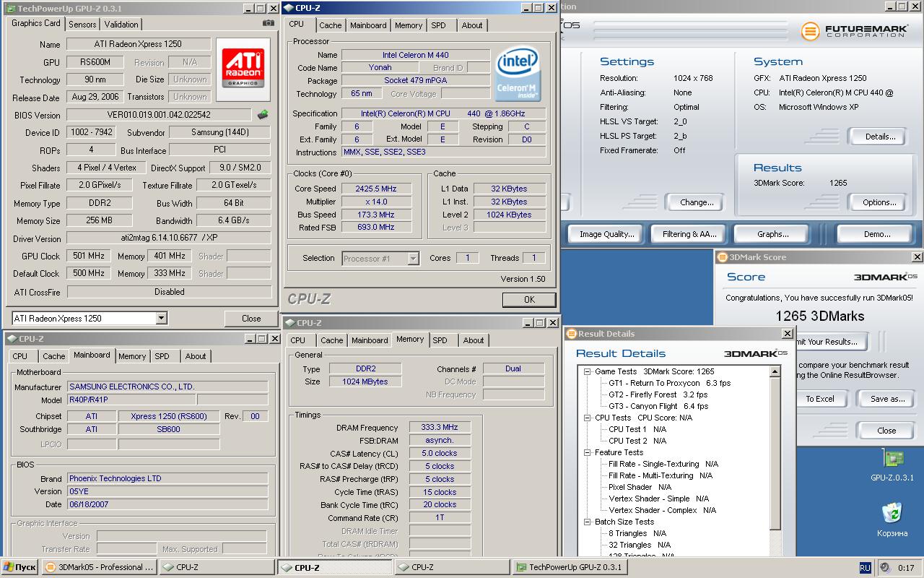
Task: Click the GPU-Z BIOS Version field
Action: click(160, 115)
